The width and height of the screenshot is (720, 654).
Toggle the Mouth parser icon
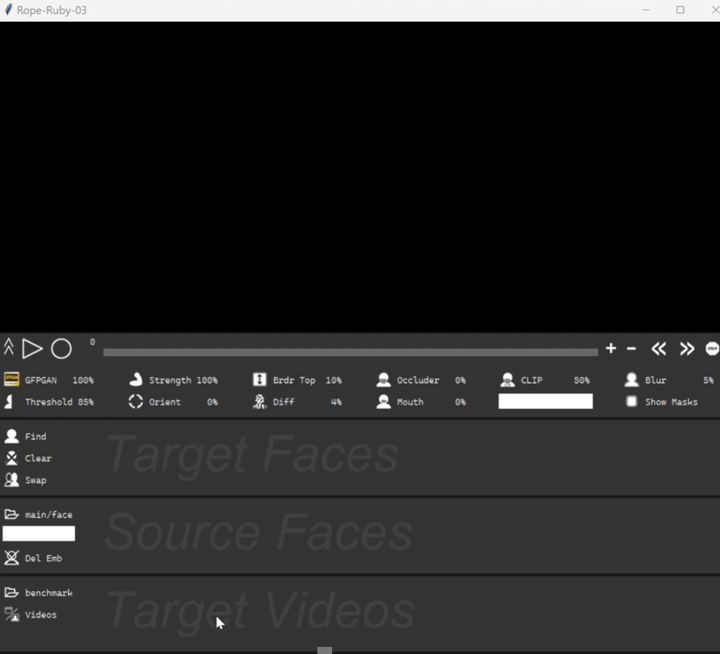pos(383,401)
